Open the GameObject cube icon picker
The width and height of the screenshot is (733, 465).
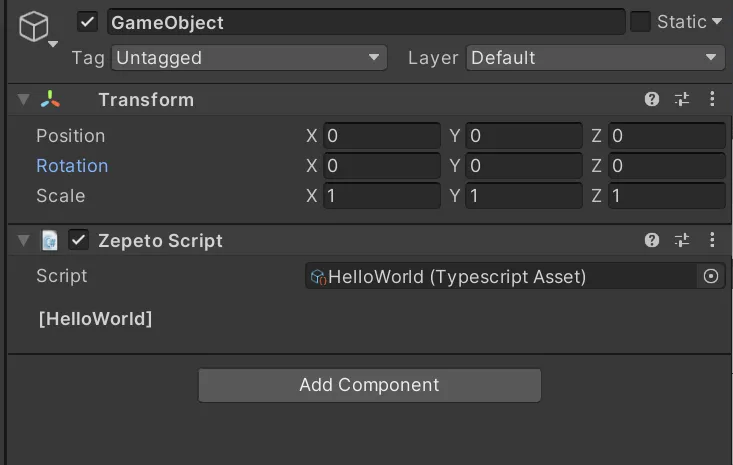pos(34,27)
